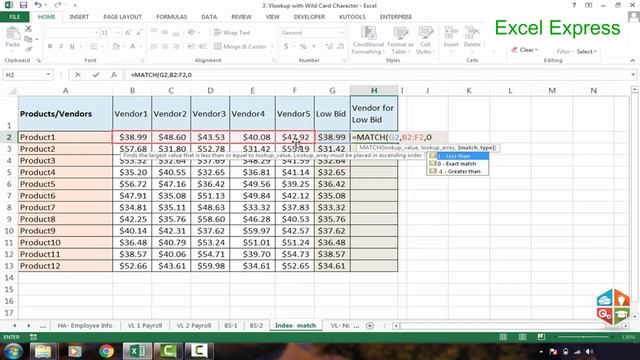Open Clipboard group dialog launcher

pos(39,60)
